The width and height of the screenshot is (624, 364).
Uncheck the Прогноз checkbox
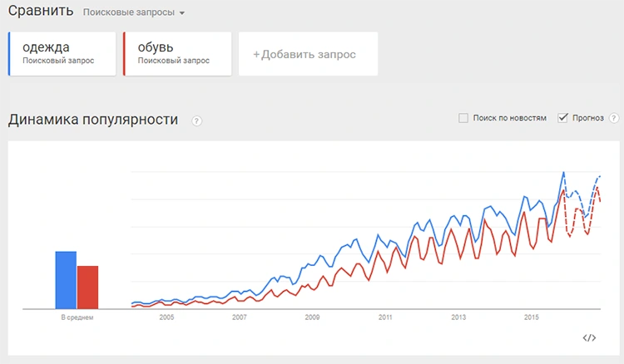pos(562,118)
